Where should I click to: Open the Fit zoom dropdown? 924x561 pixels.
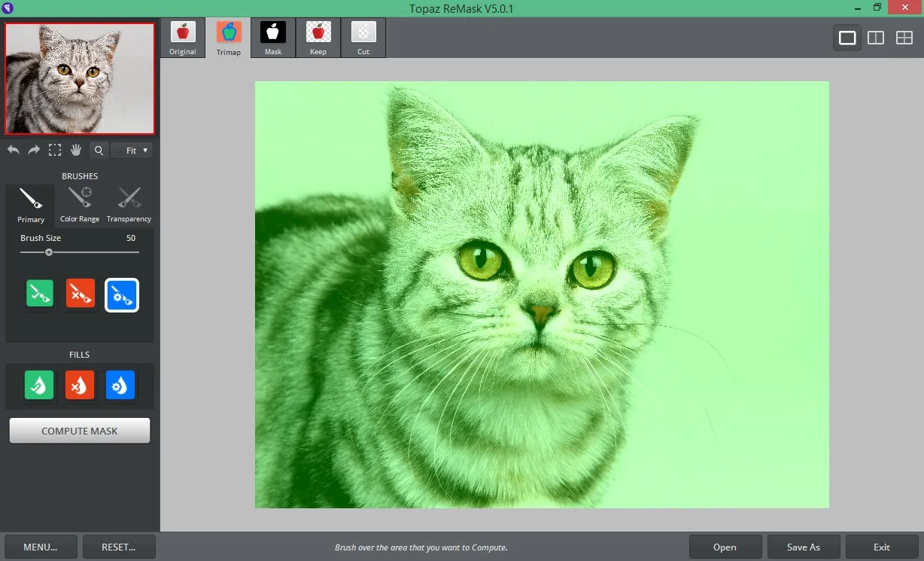tap(132, 151)
